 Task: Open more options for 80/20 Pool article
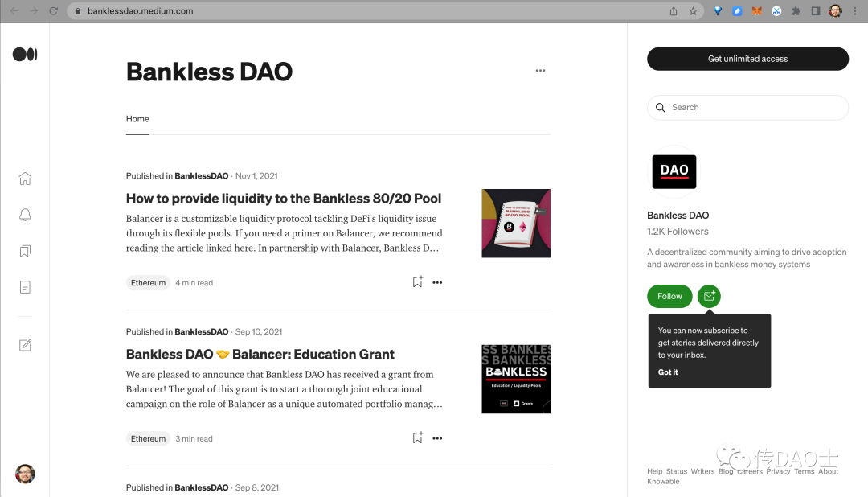pos(437,282)
